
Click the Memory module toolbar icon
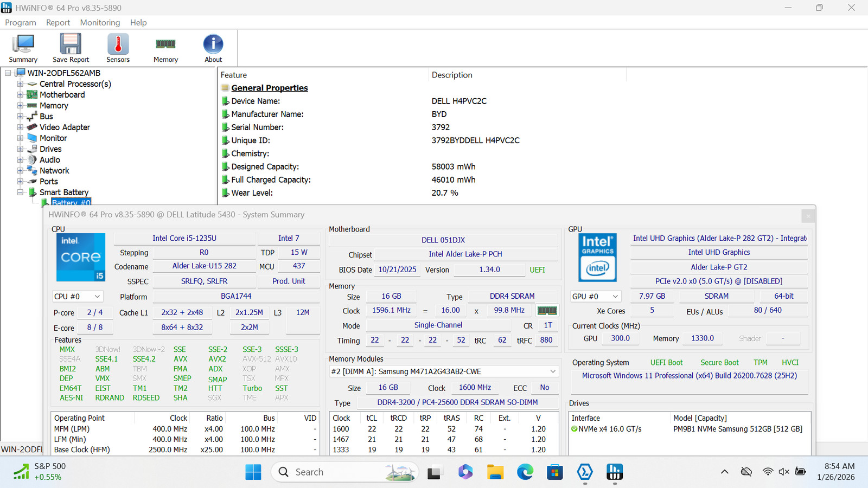(x=165, y=48)
